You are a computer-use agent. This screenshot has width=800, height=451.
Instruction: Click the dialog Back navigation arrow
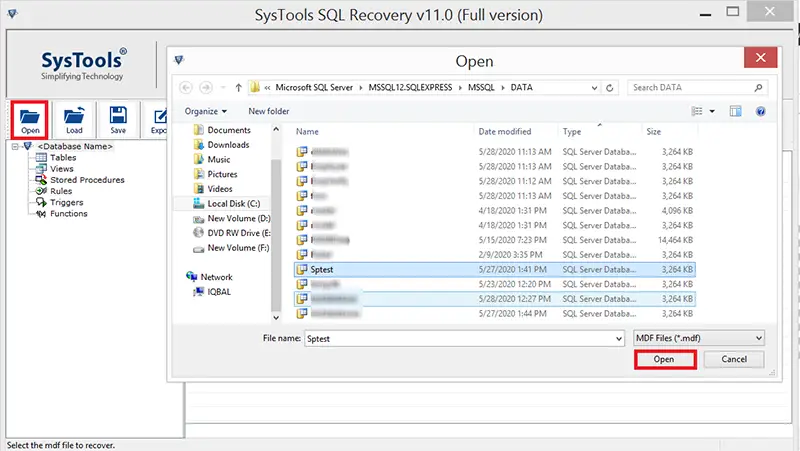(x=186, y=88)
